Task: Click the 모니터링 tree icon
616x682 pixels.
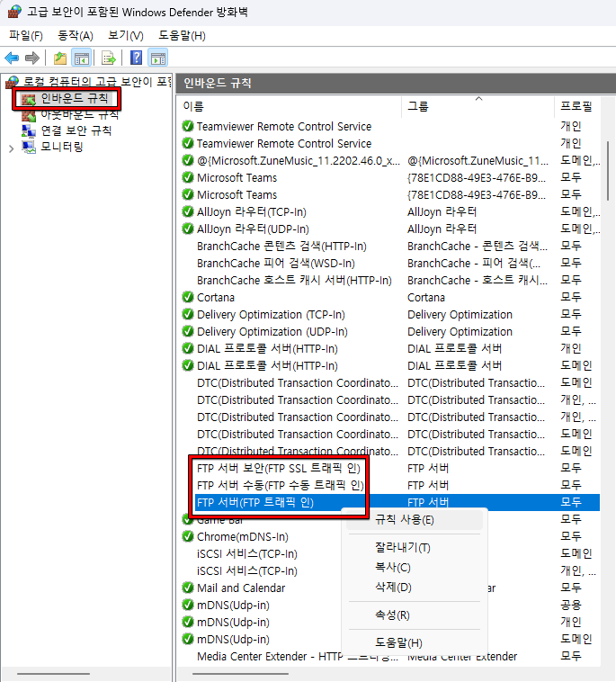Action: (x=29, y=147)
